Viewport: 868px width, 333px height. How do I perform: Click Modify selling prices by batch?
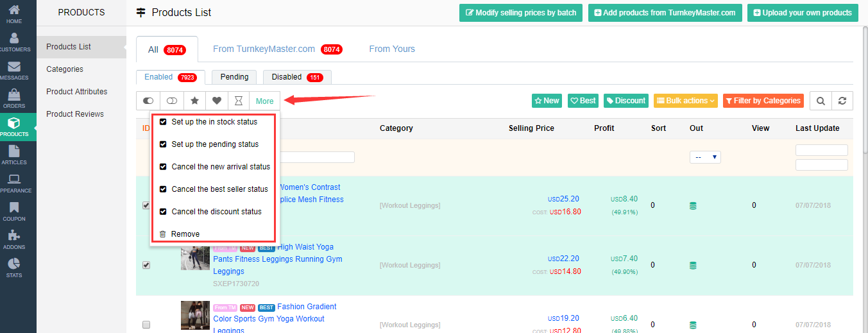tap(520, 13)
